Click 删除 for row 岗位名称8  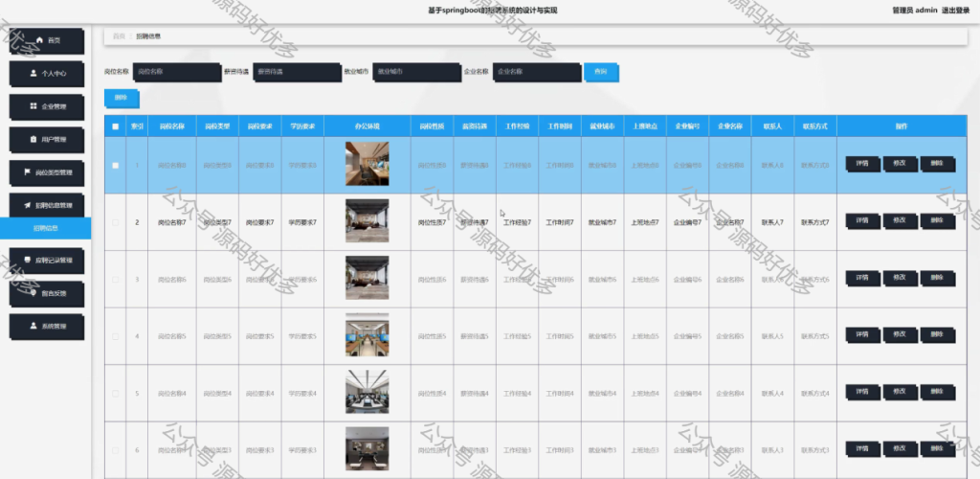click(x=938, y=165)
